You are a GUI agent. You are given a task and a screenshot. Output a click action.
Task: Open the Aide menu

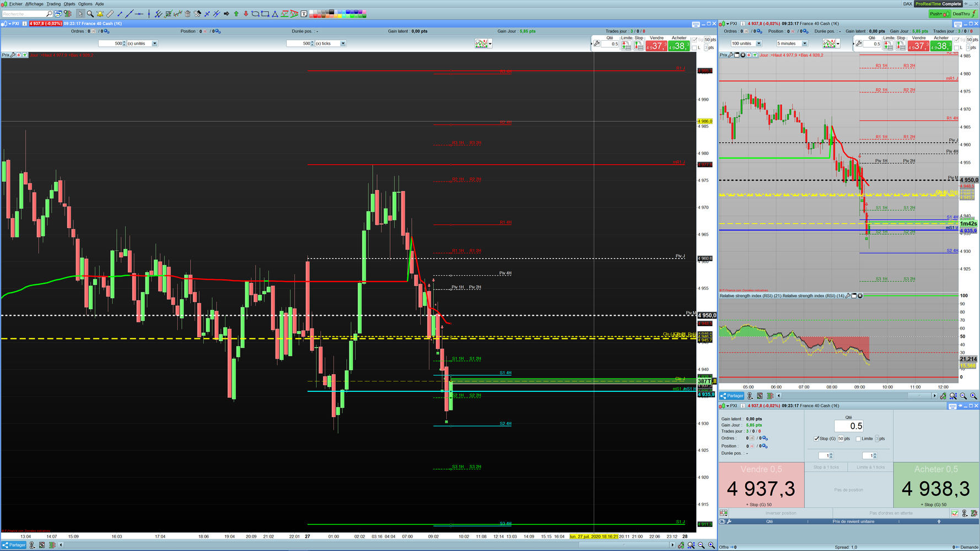[100, 4]
